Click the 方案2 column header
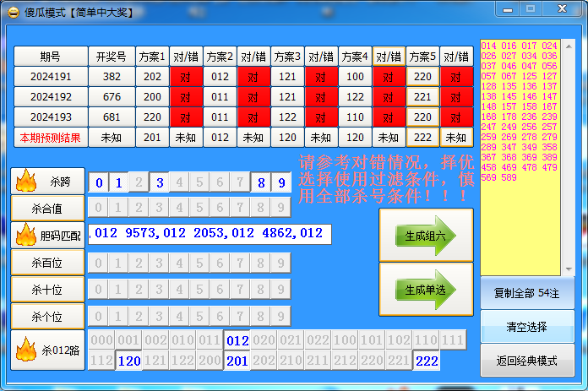The image size is (588, 391). 220,57
